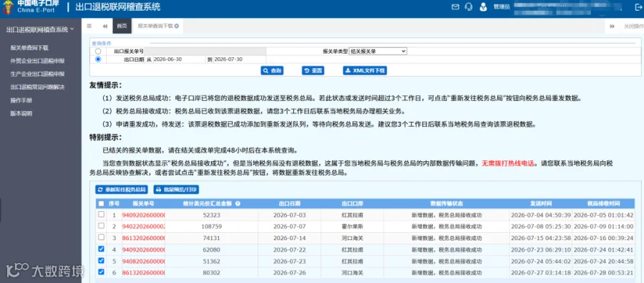Click the 出口日期 column header
Viewport: 644px width, 283px height.
coord(290,203)
